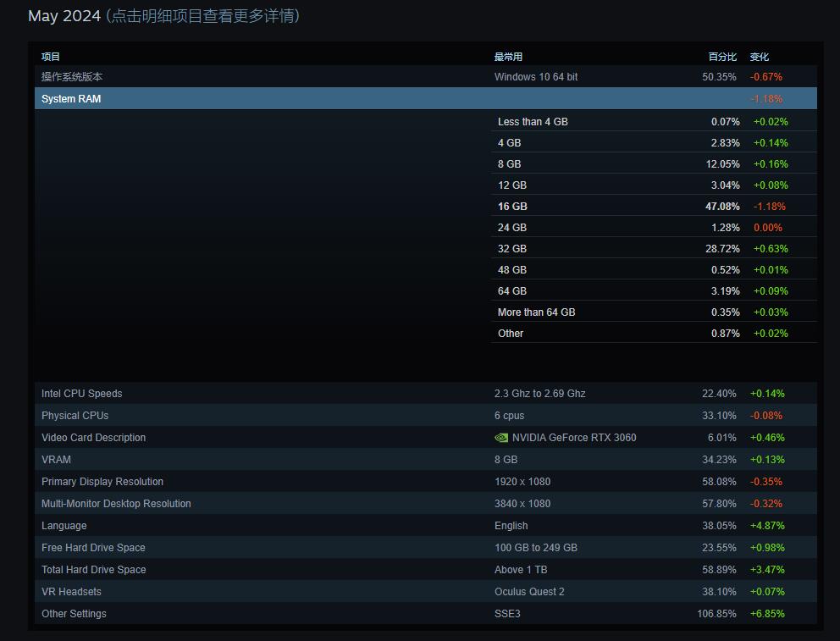Click the May 2024 heading text
840x641 pixels.
coord(64,16)
